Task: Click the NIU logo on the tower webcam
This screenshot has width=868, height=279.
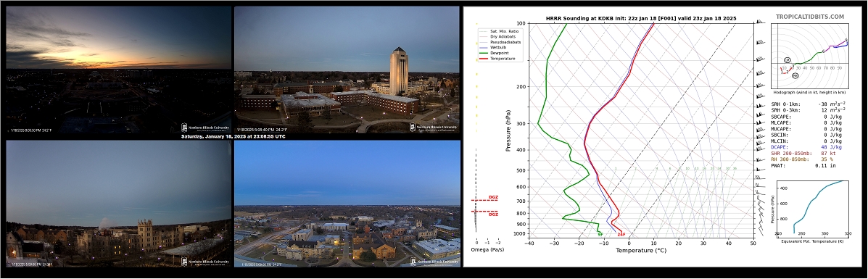Action: [434, 127]
